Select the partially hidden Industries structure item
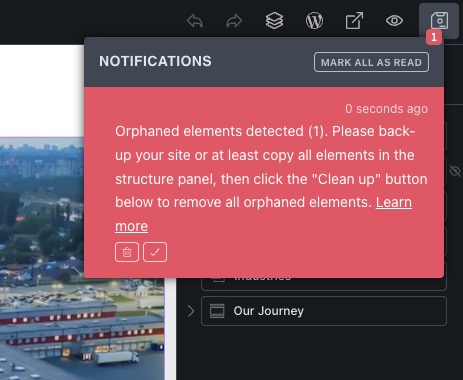 pyautogui.click(x=324, y=283)
